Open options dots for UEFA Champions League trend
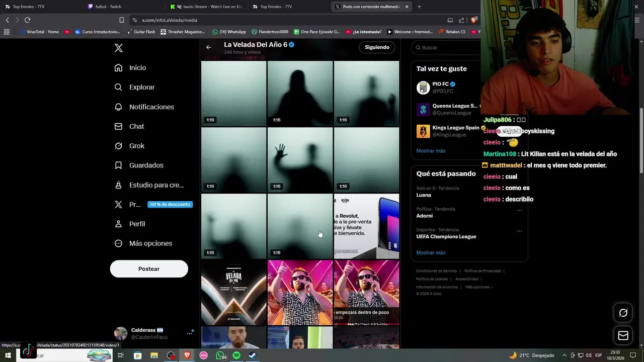Screen dimensions: 644x362 coord(519,231)
